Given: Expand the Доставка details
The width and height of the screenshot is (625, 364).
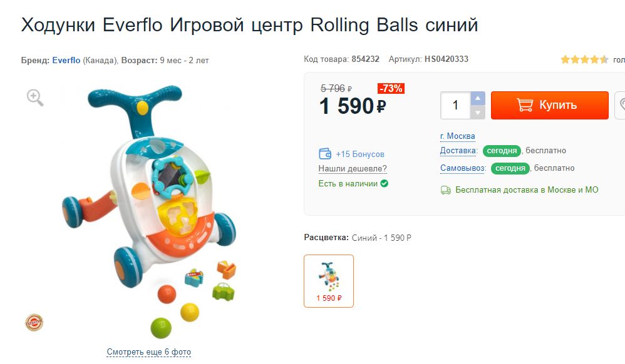Looking at the screenshot, I should point(458,150).
